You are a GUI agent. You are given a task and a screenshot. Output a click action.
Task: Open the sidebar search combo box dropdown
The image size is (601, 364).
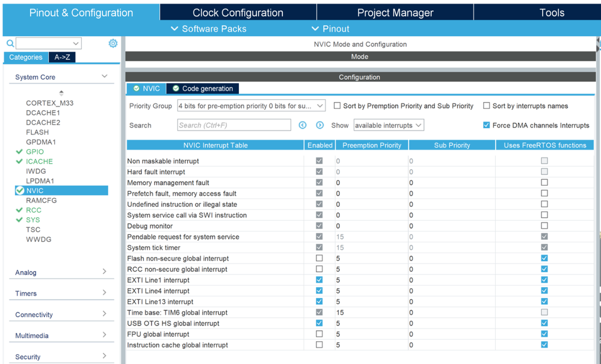tap(48, 43)
